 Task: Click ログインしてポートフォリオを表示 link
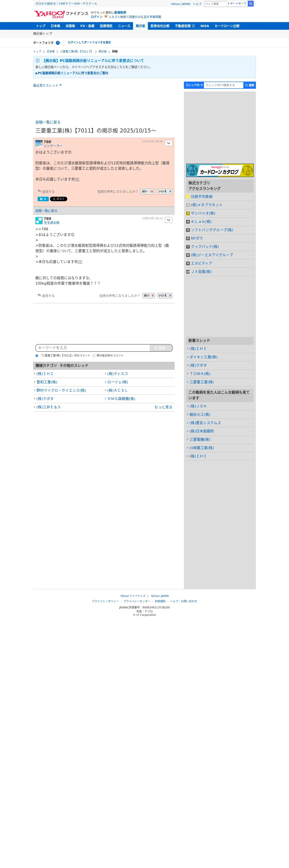click(89, 42)
